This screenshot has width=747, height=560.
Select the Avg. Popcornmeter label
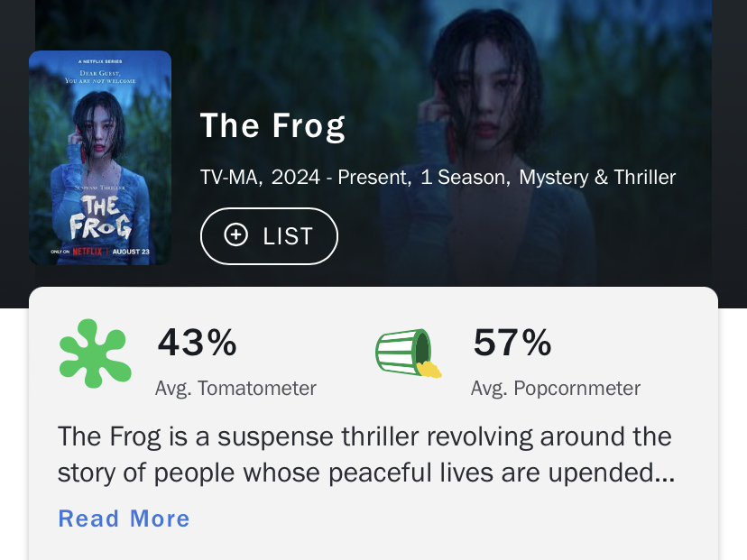(x=556, y=389)
